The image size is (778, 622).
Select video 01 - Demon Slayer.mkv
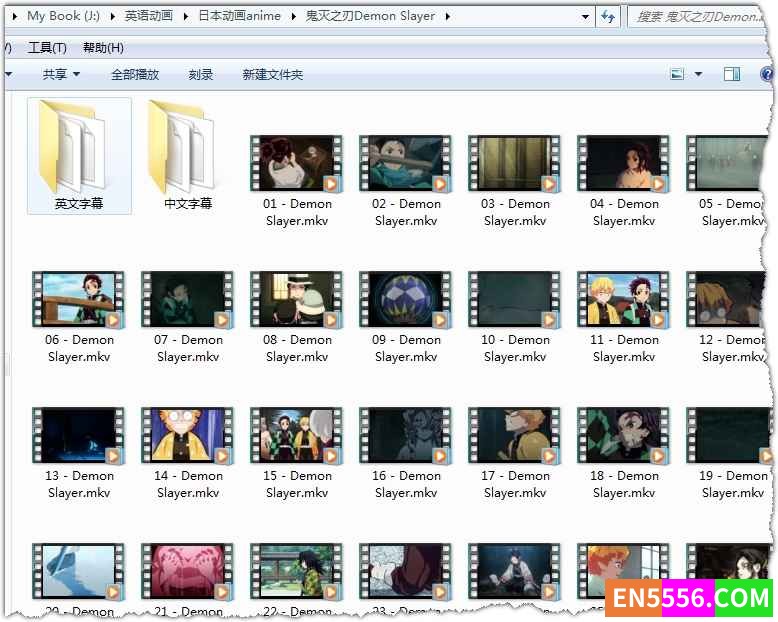pyautogui.click(x=297, y=164)
